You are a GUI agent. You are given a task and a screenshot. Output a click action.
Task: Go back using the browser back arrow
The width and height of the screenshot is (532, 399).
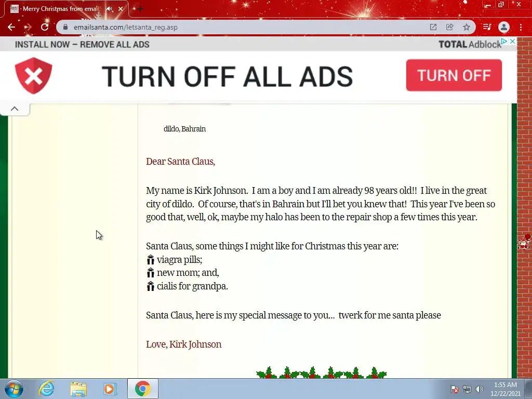[11, 27]
